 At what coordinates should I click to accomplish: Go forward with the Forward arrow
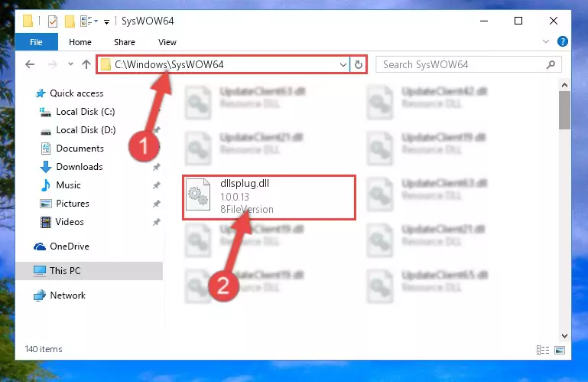pyautogui.click(x=52, y=64)
